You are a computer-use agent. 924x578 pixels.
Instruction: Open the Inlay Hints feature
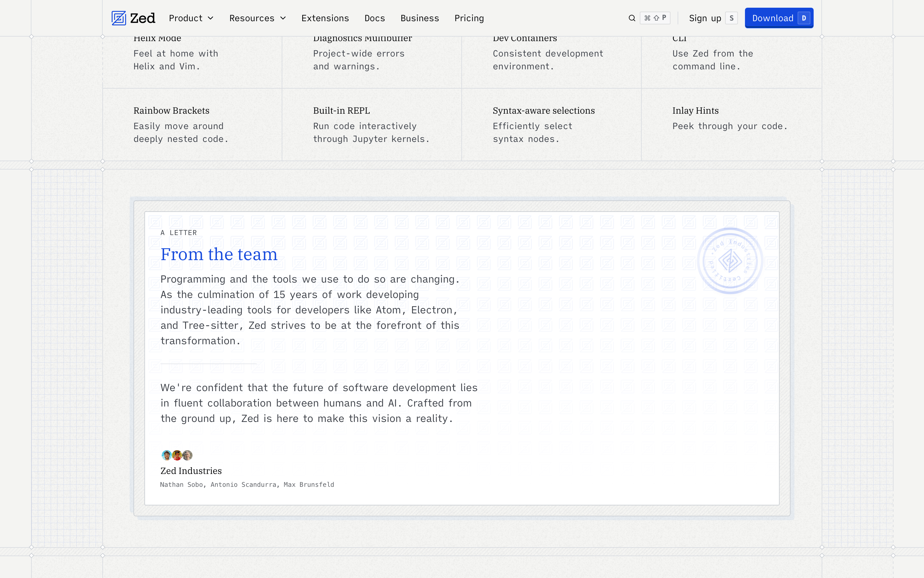695,110
